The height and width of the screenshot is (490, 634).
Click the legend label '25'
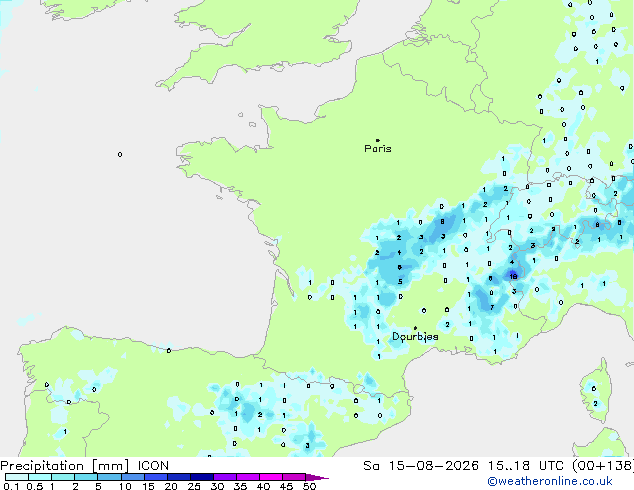194,486
